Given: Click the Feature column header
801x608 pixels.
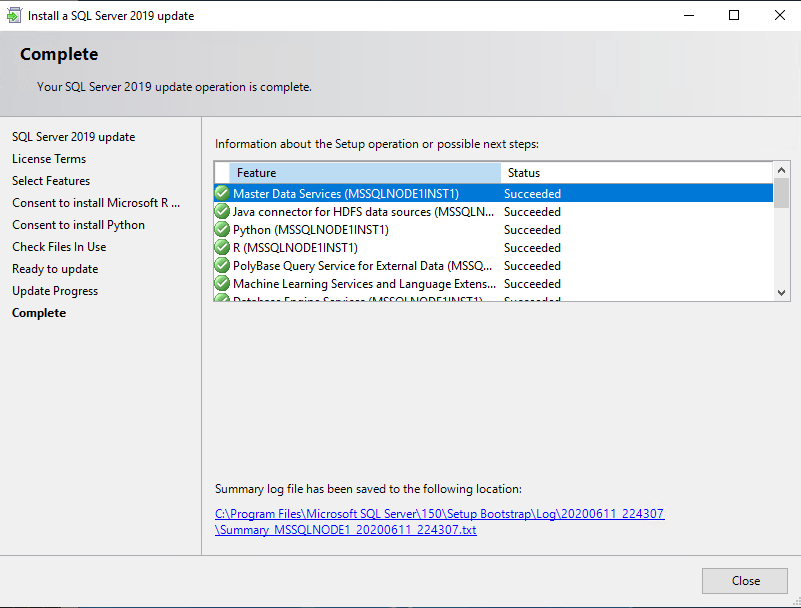Looking at the screenshot, I should 365,173.
